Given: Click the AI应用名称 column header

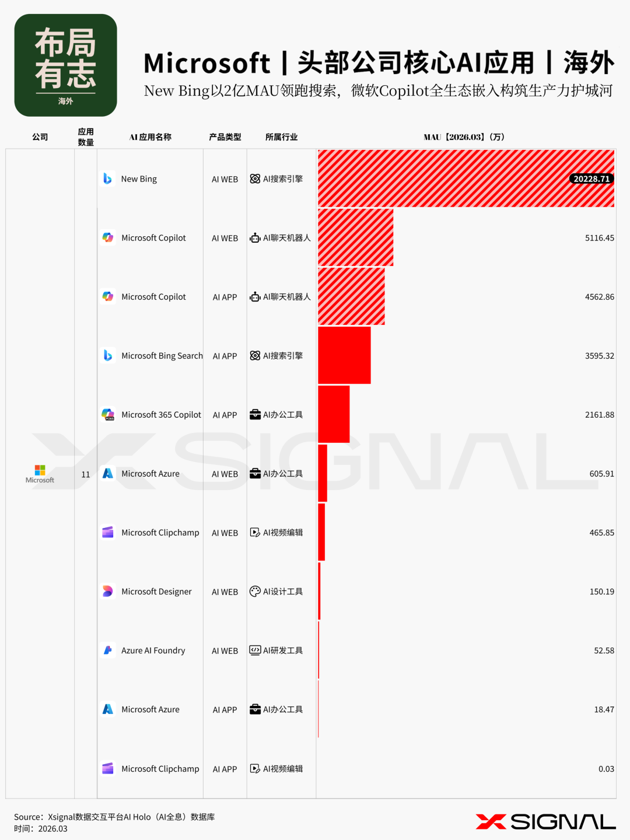Looking at the screenshot, I should tap(150, 137).
